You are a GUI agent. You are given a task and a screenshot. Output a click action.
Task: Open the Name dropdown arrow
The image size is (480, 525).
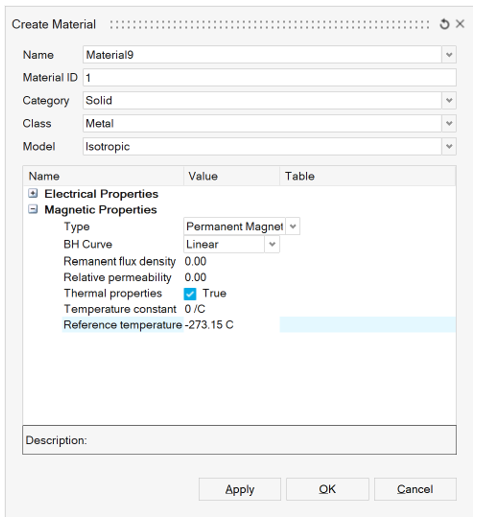pyautogui.click(x=449, y=55)
